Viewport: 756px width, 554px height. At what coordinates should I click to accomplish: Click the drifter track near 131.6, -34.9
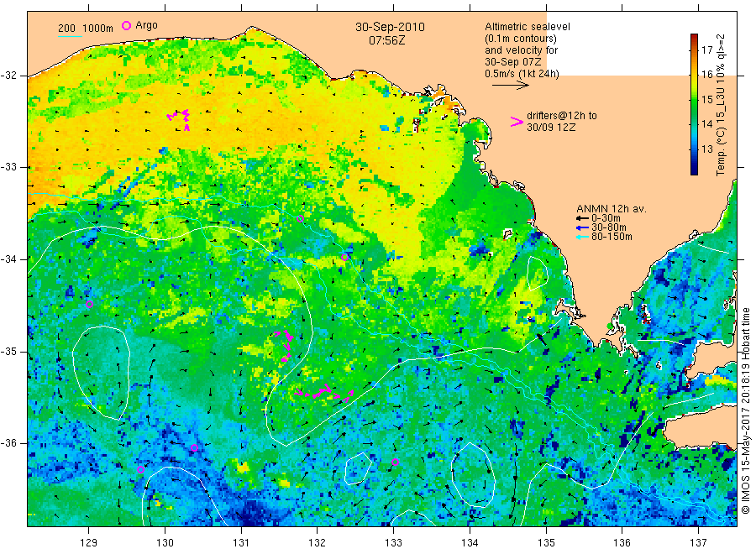(x=286, y=346)
